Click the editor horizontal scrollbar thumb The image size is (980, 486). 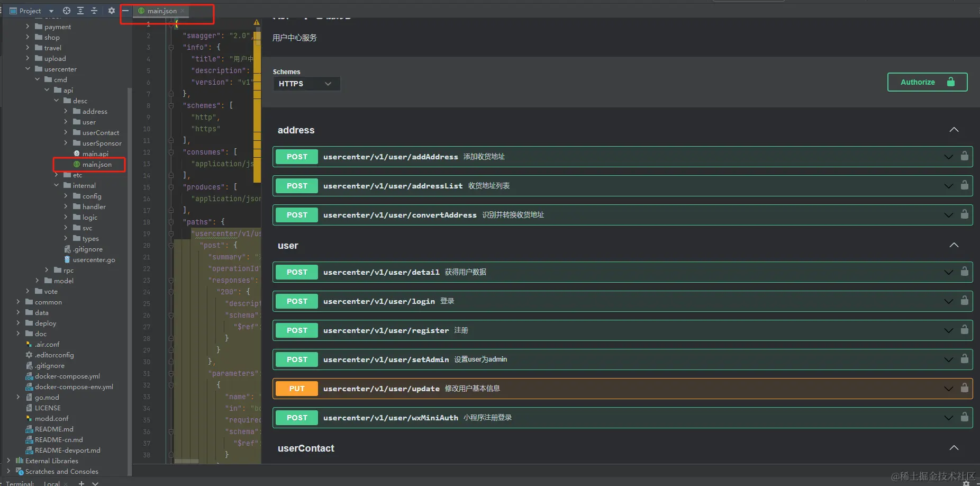(x=186, y=461)
